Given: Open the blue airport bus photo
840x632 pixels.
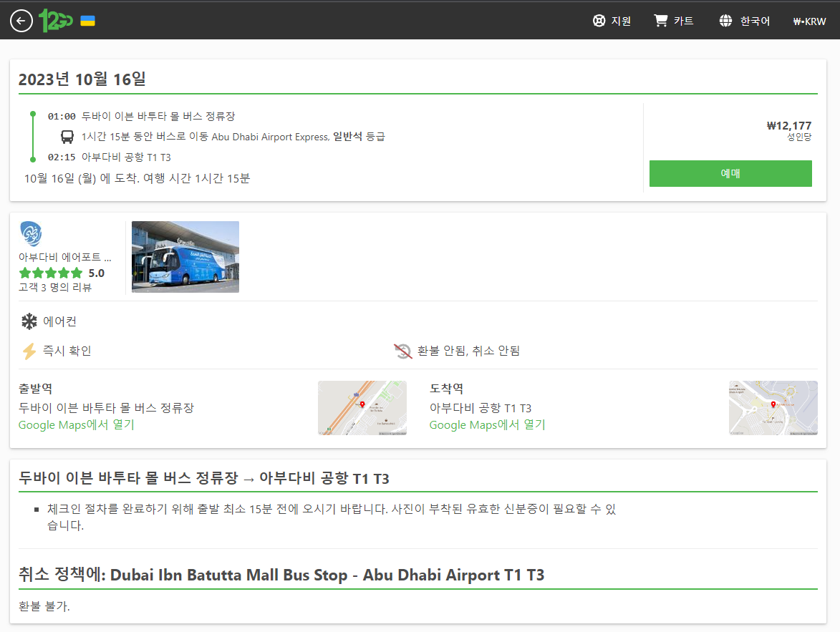Looking at the screenshot, I should pos(185,256).
